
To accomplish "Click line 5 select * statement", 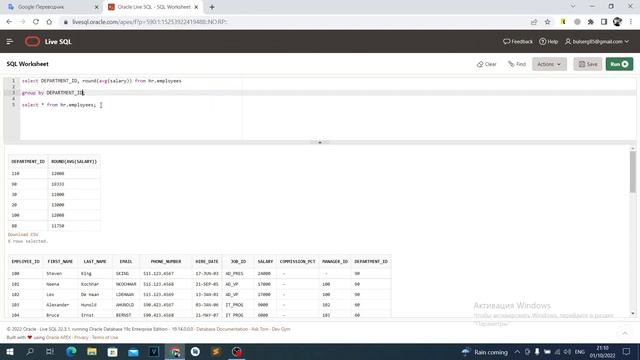I will click(x=59, y=105).
